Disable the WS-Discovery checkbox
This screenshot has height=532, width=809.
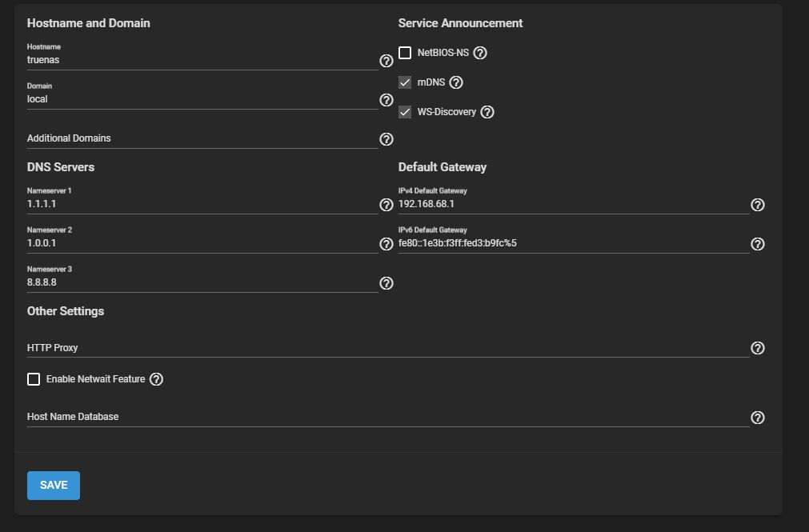point(405,112)
